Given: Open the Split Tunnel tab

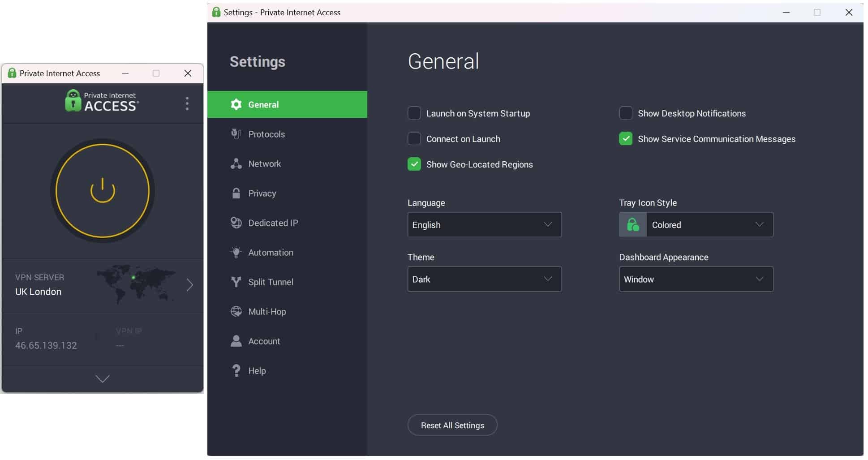Looking at the screenshot, I should click(287, 282).
